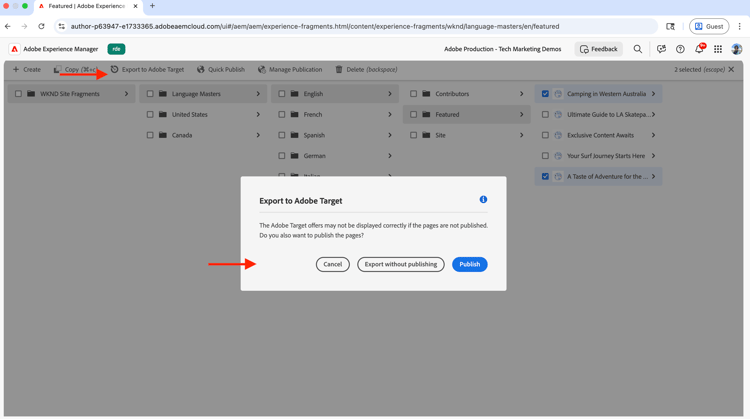Expand Featured folder chevron

[x=521, y=114]
